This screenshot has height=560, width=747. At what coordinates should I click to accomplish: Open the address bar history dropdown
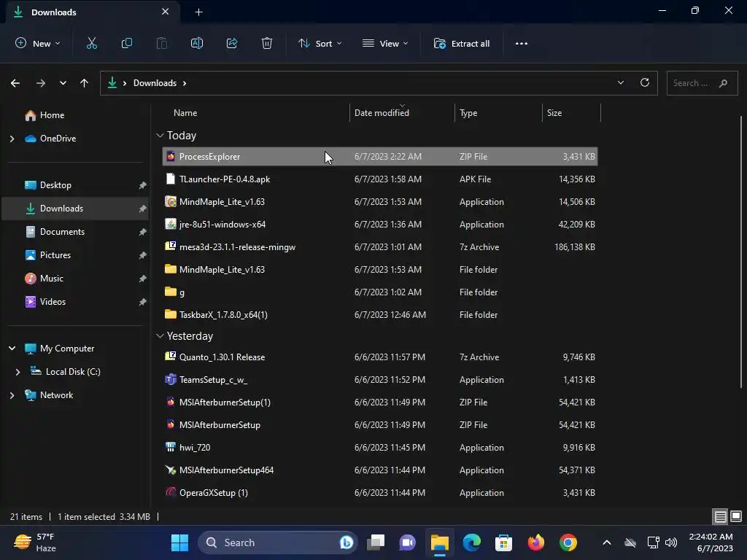click(x=620, y=83)
